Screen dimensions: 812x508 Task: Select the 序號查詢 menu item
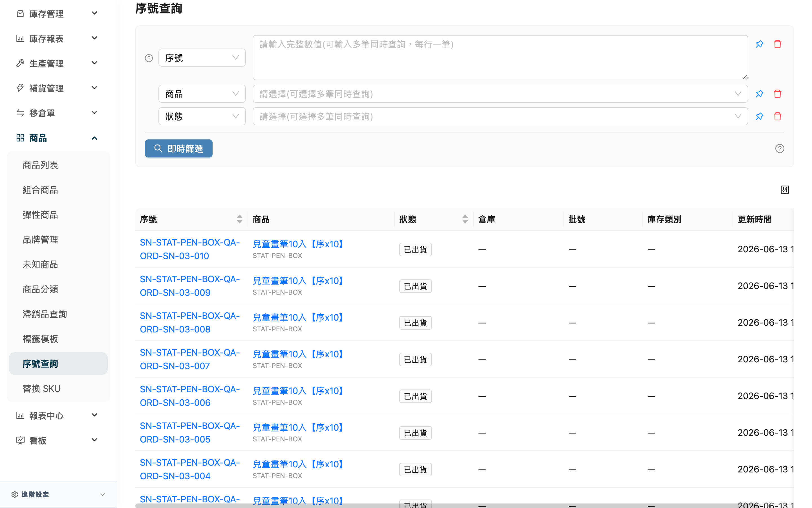58,364
